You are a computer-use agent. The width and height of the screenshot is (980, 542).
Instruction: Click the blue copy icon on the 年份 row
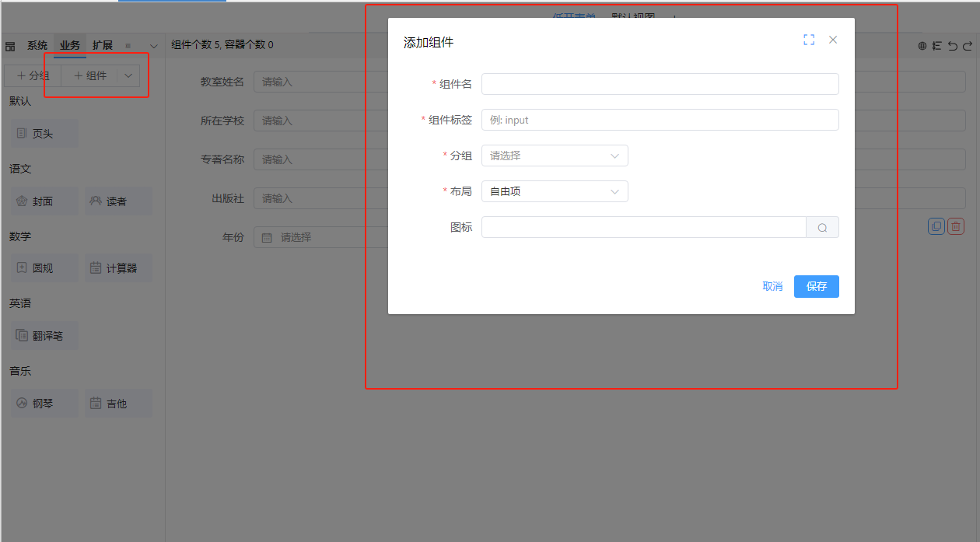[936, 226]
